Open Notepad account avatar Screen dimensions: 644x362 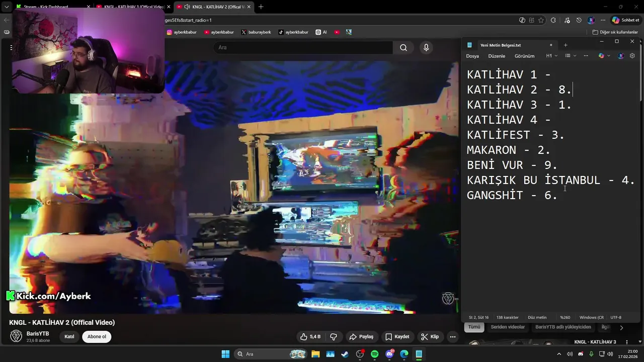(x=621, y=56)
